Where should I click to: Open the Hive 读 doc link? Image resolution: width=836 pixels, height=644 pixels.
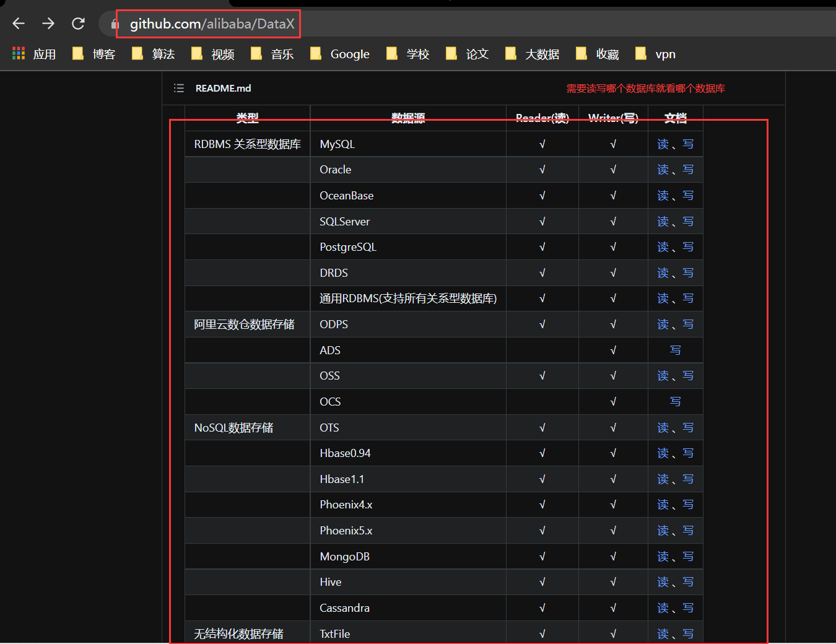tap(663, 582)
